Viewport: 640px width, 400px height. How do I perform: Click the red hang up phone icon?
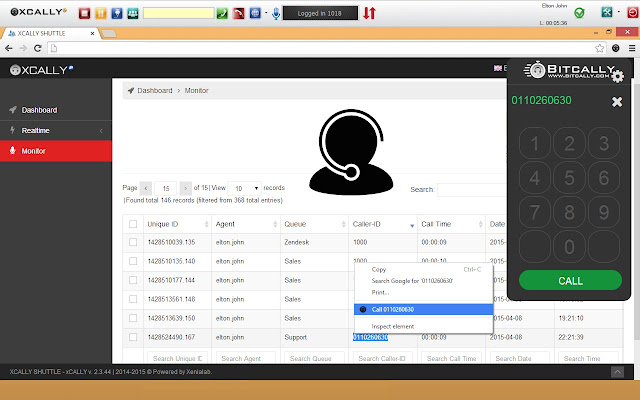click(x=238, y=13)
